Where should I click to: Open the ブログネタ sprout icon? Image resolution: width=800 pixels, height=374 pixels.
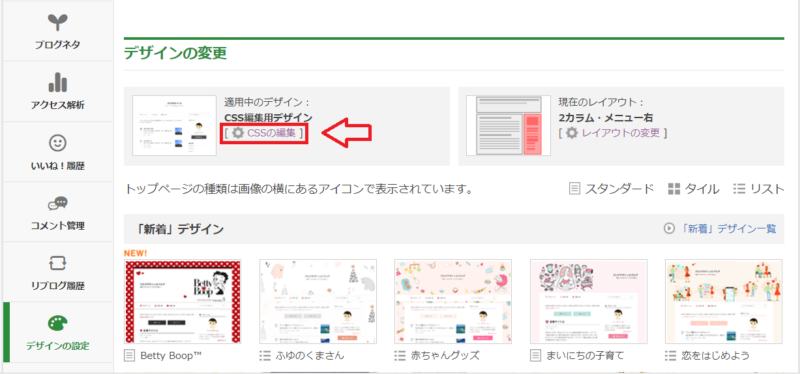(58, 23)
